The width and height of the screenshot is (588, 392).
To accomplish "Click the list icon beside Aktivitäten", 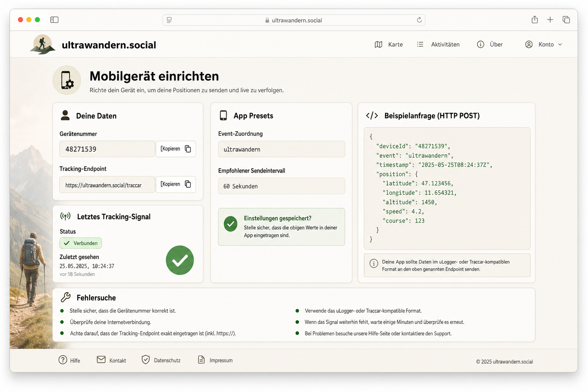I will (x=420, y=44).
